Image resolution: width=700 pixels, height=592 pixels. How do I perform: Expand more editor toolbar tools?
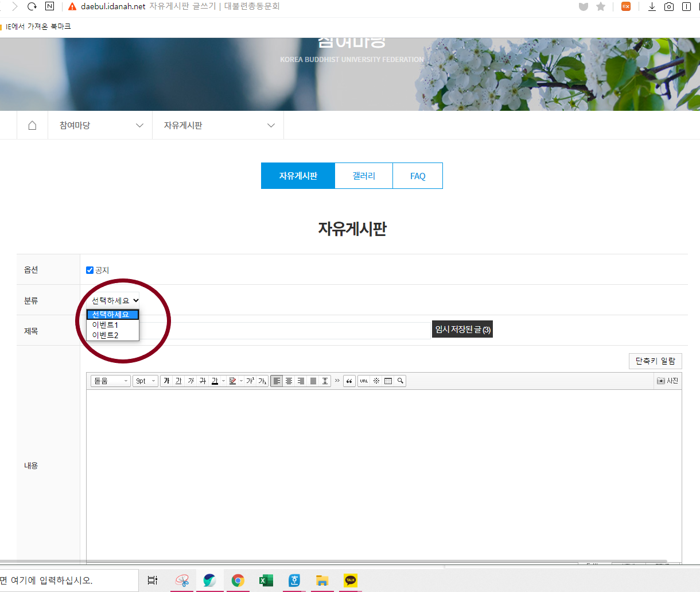337,381
